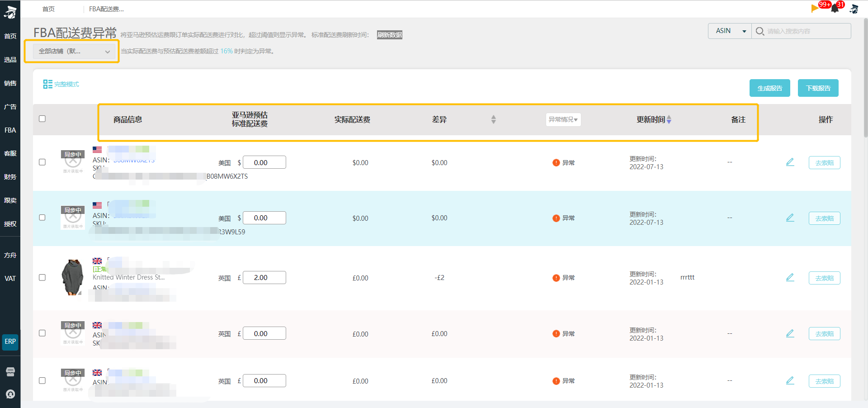Click edit pencil in Knitted Winter Dress row
Image resolution: width=868 pixels, height=408 pixels.
coord(790,277)
